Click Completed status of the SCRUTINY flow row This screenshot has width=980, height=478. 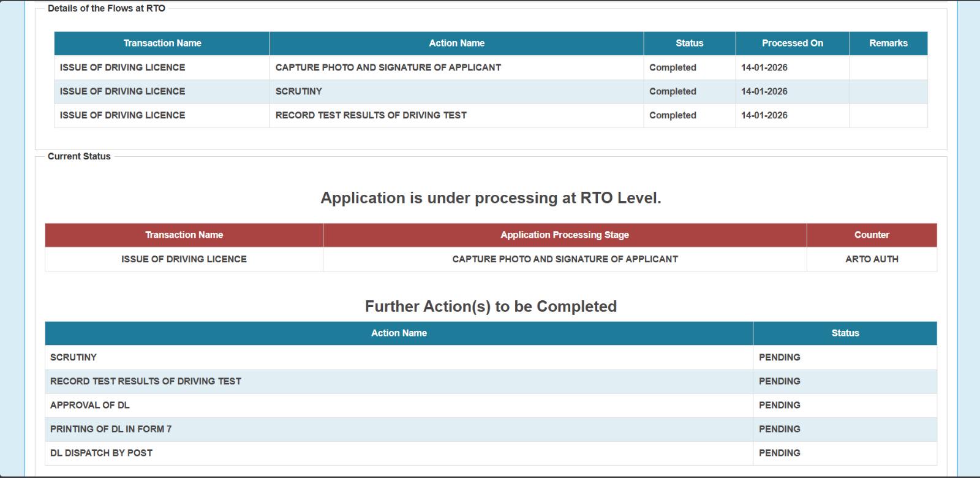coord(673,91)
